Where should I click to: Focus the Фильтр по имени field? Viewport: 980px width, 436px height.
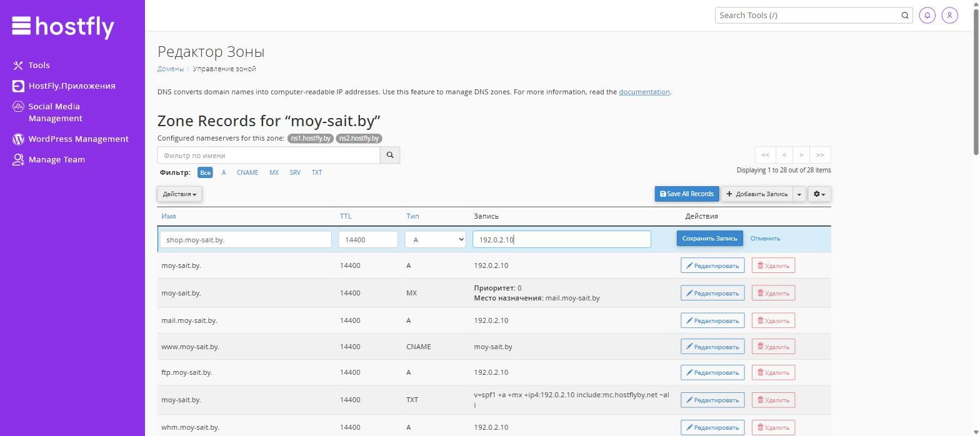[269, 155]
